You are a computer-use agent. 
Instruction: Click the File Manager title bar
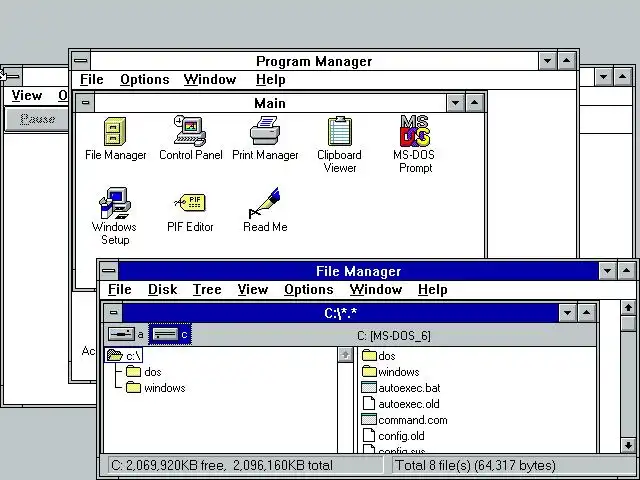[358, 271]
